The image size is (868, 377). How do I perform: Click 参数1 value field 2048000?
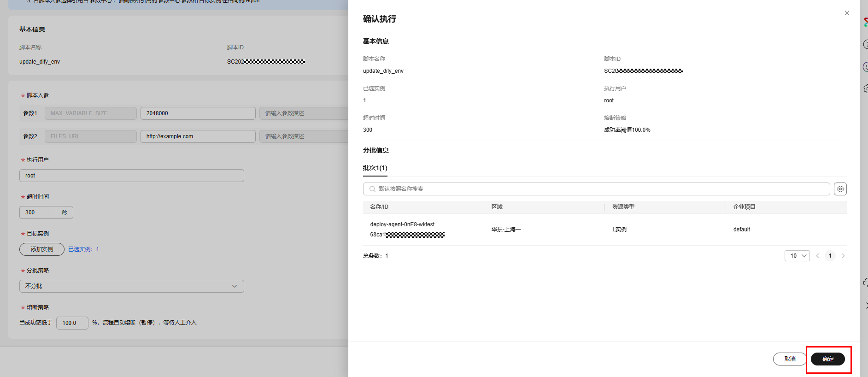(x=198, y=113)
